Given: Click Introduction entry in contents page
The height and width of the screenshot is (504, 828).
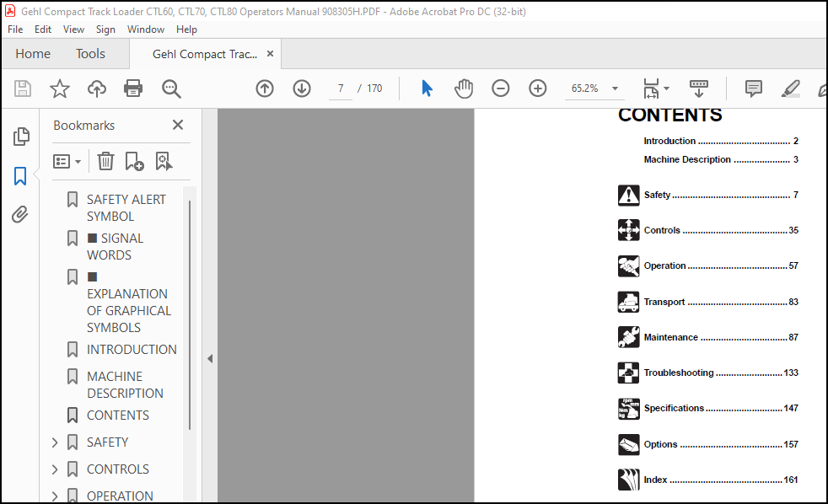Looking at the screenshot, I should click(x=721, y=141).
